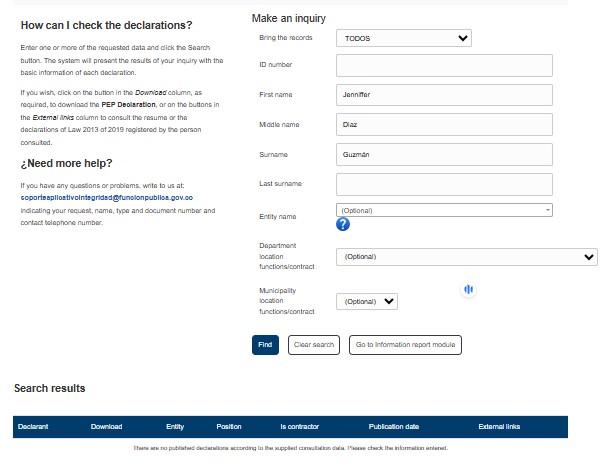Screen dimensions: 614x472
Task: Open the Department location dropdown
Action: pos(466,257)
